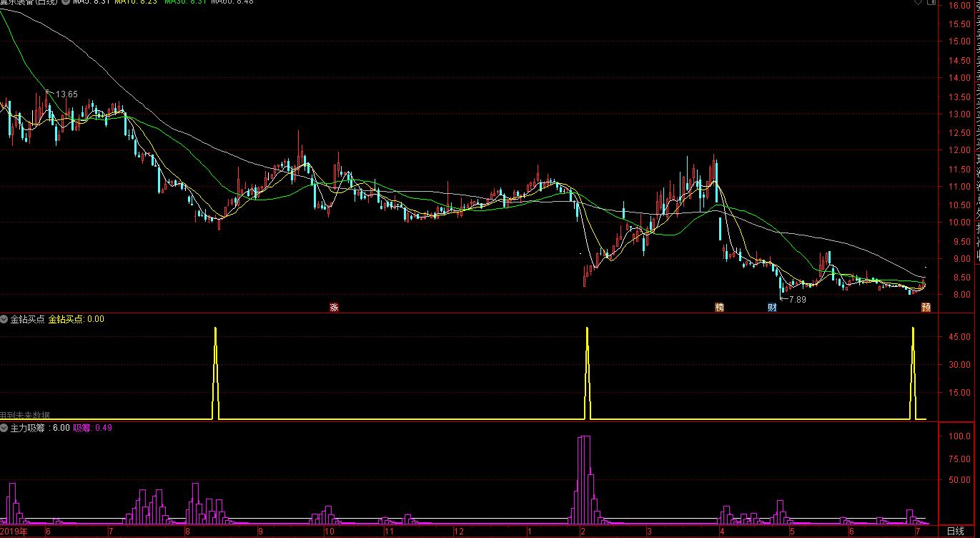The width and height of the screenshot is (980, 538).
Task: Open the 财 financial report marker
Action: [772, 308]
